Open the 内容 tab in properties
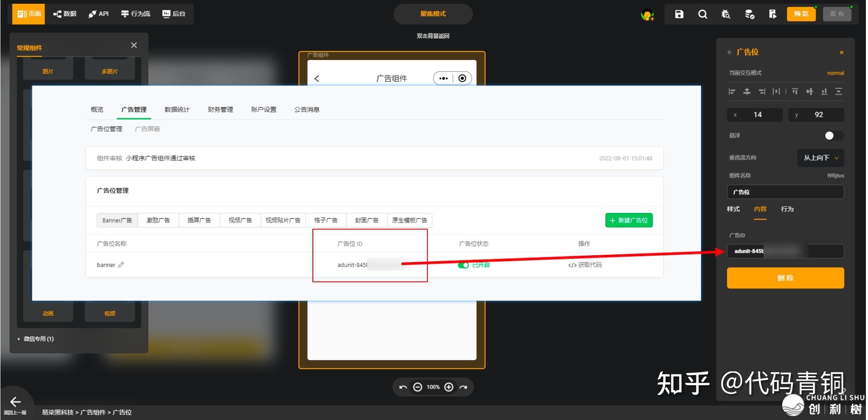868x420 pixels. [760, 209]
